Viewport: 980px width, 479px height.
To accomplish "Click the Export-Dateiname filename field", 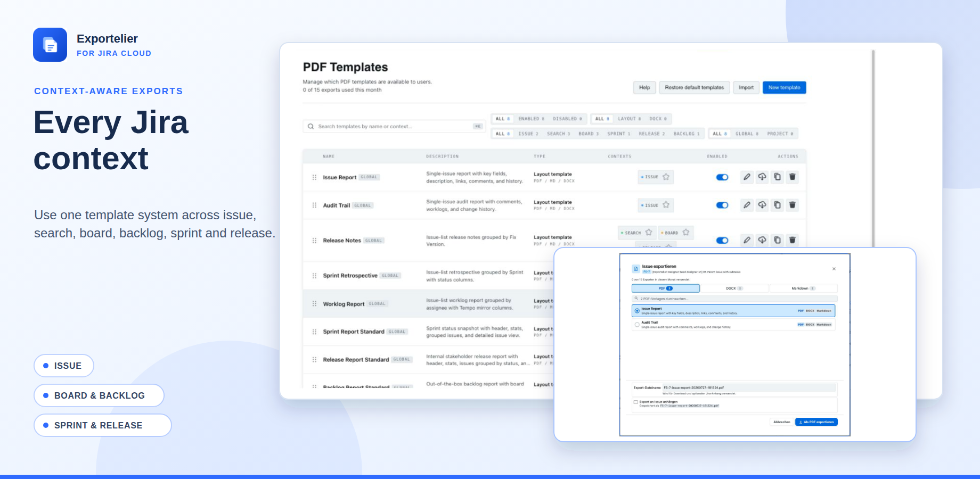I will 749,387.
